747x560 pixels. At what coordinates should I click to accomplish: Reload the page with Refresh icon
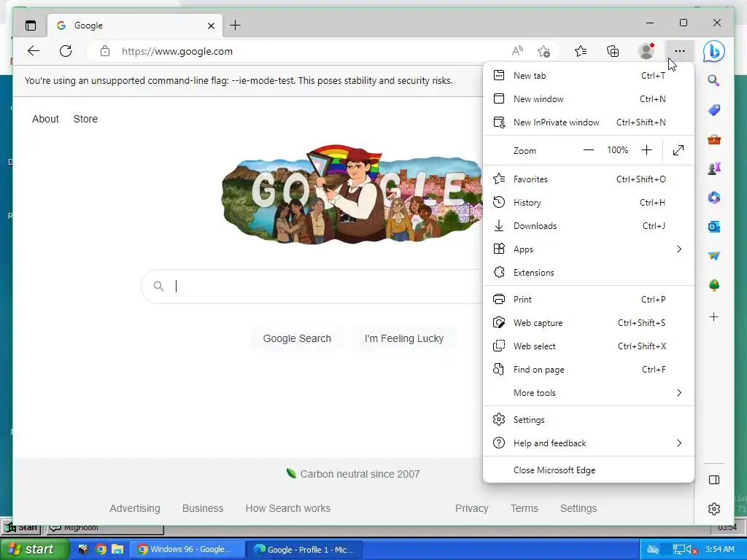click(x=66, y=51)
